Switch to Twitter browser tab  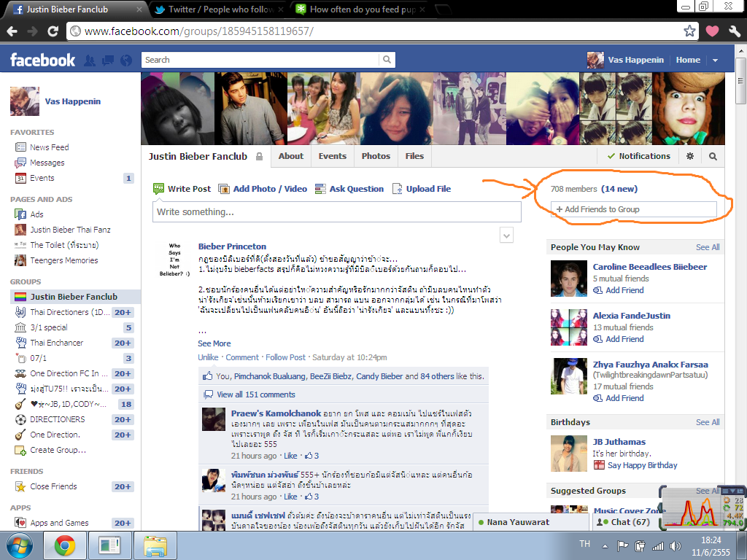pyautogui.click(x=220, y=9)
